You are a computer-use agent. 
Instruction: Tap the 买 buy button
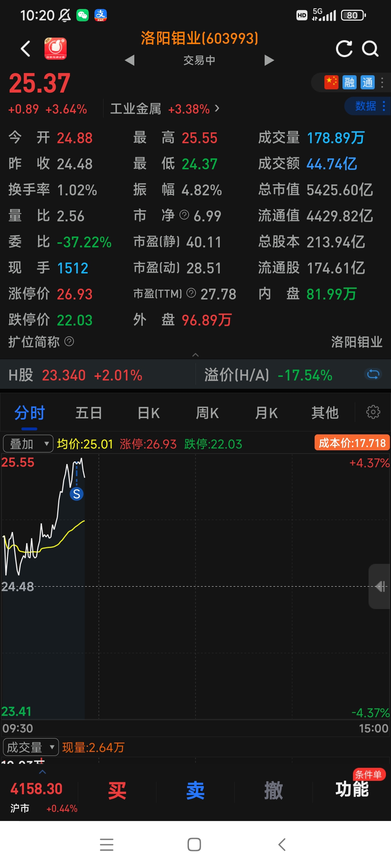click(117, 790)
